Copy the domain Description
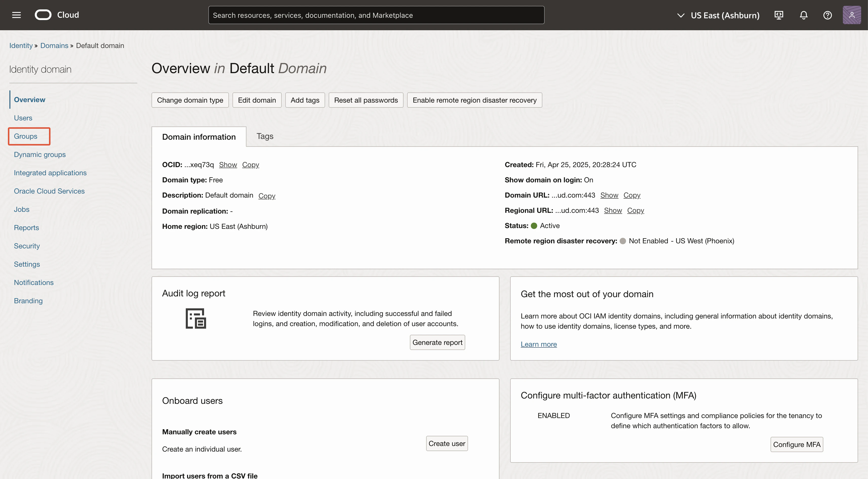The height and width of the screenshot is (479, 868). pos(267,196)
